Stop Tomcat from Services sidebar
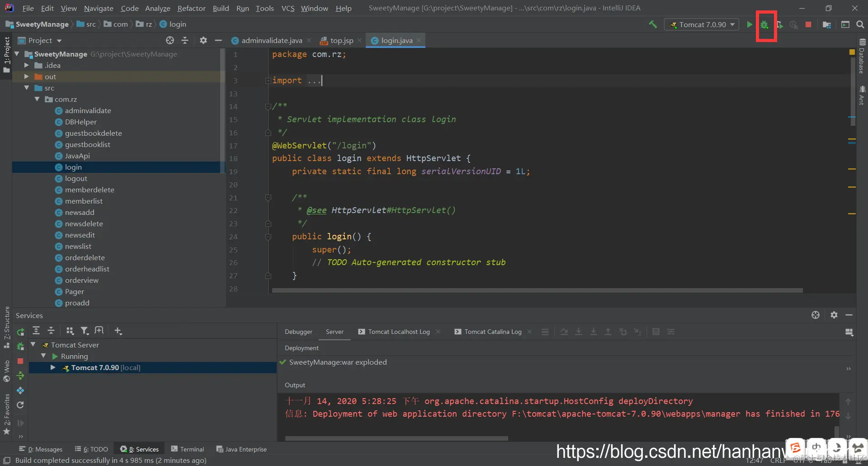The width and height of the screenshot is (868, 466). [20, 361]
